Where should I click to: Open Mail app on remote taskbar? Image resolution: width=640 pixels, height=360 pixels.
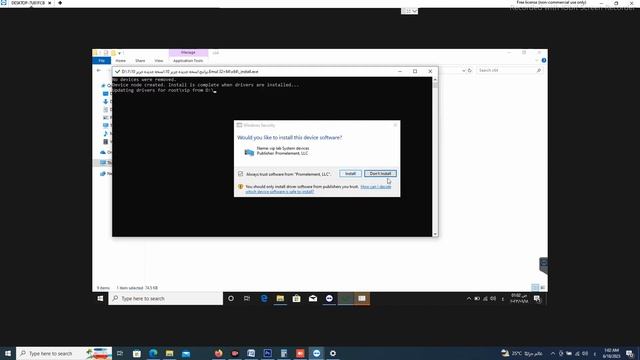[x=313, y=298]
